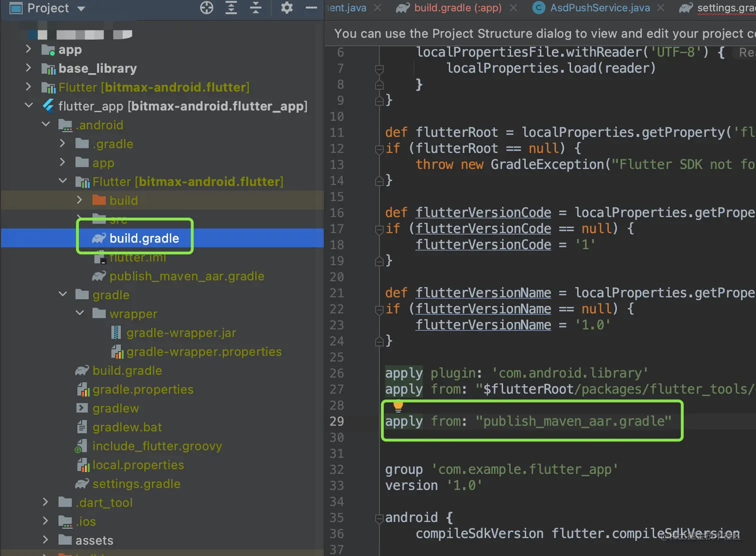Collapse the .android folder chevron
The image size is (756, 556).
[x=45, y=124]
